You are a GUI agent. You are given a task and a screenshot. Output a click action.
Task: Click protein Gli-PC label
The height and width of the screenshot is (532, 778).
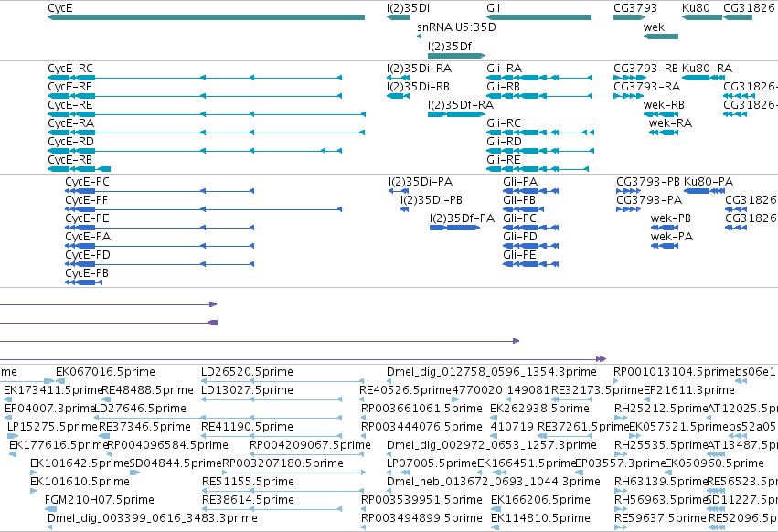(519, 218)
